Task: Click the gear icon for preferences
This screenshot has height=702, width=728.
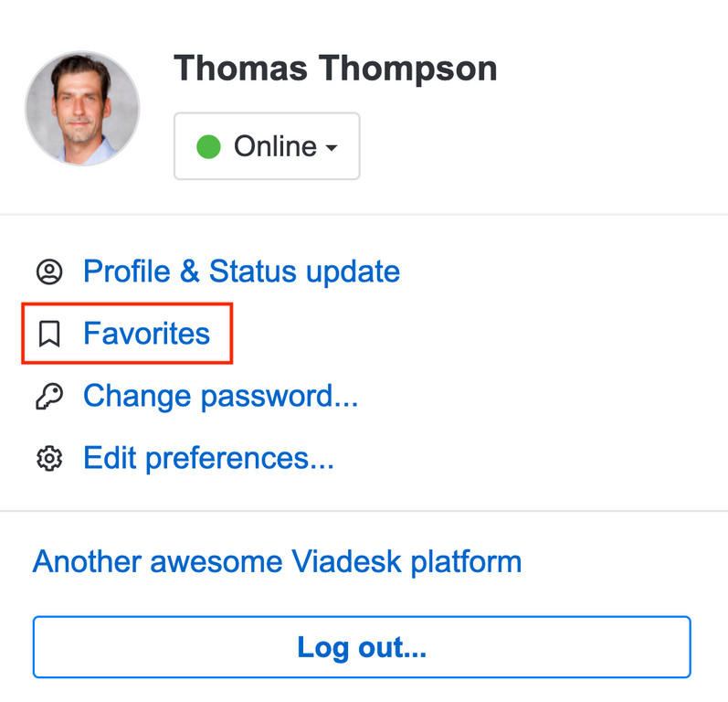Action: pos(49,459)
